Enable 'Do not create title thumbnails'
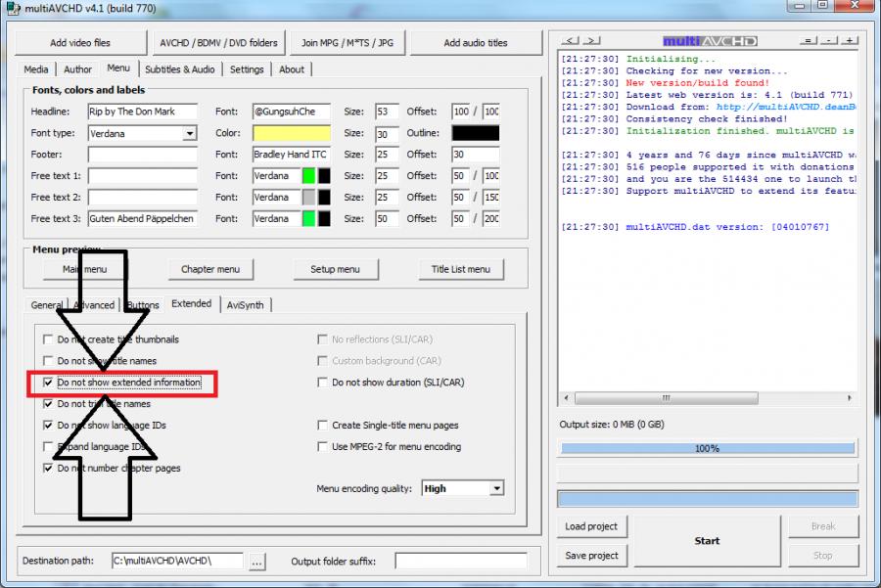Viewport: 881px width, 588px height. pyautogui.click(x=48, y=339)
